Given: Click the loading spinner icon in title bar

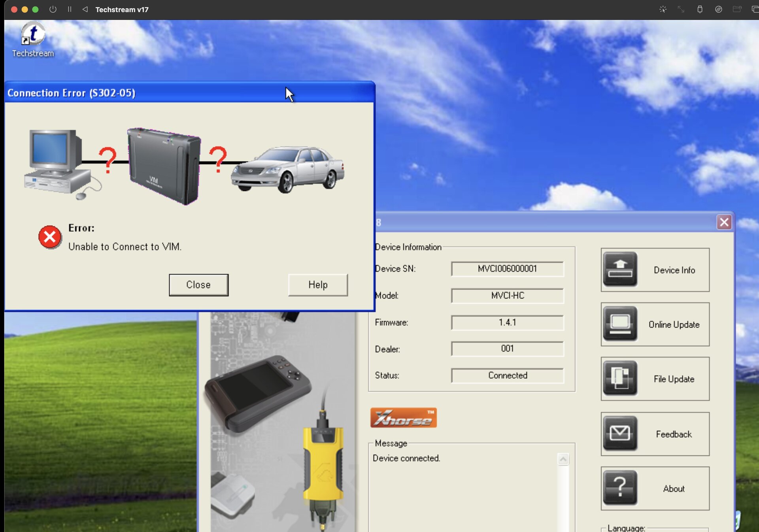Looking at the screenshot, I should [x=663, y=9].
